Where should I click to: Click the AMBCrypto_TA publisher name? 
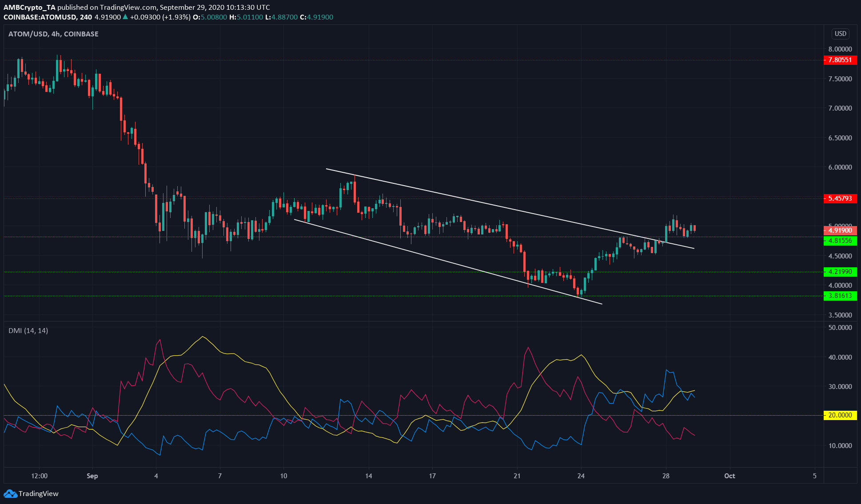29,8
